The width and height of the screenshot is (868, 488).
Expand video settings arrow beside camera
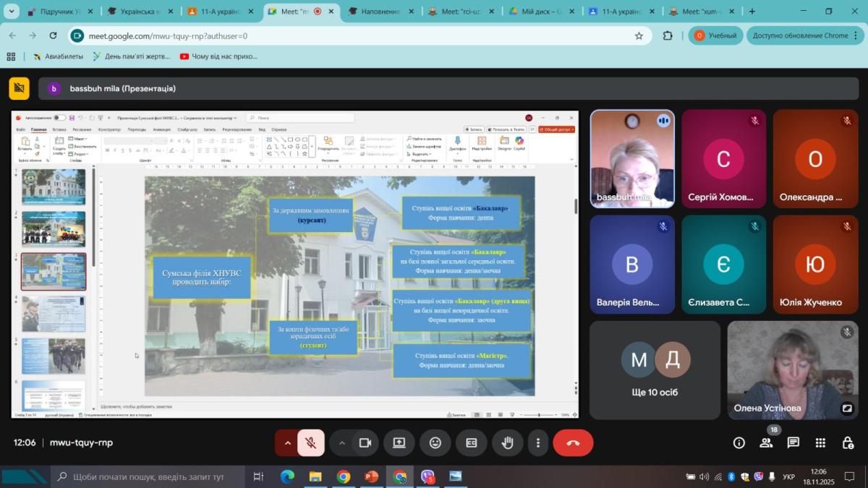(342, 443)
